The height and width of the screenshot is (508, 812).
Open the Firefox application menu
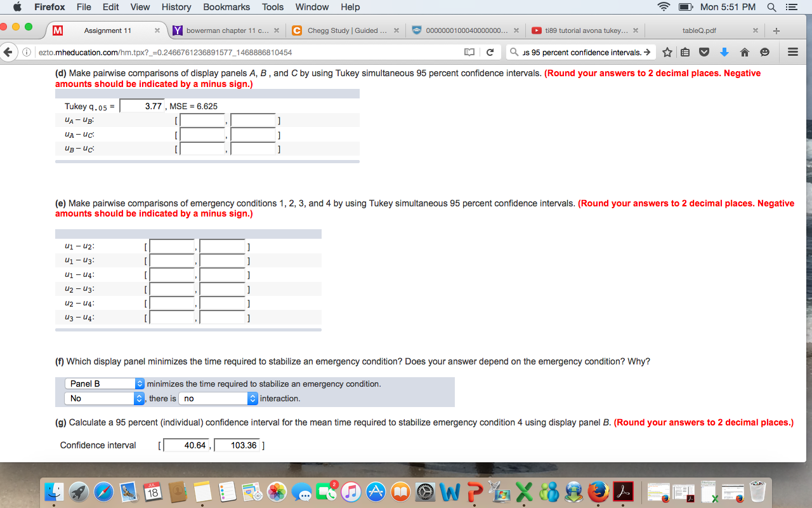49,7
